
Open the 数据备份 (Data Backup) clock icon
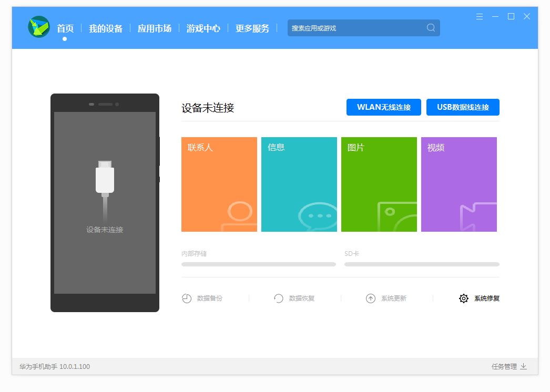point(187,298)
